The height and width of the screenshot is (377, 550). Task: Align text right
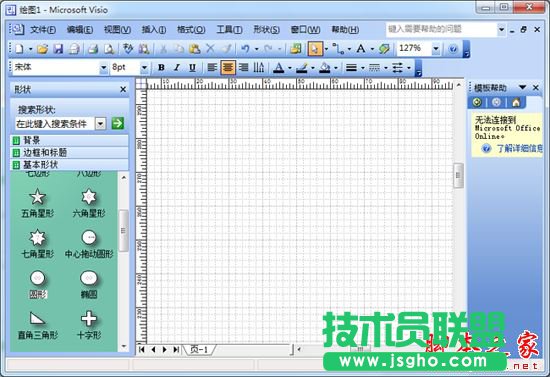[243, 67]
